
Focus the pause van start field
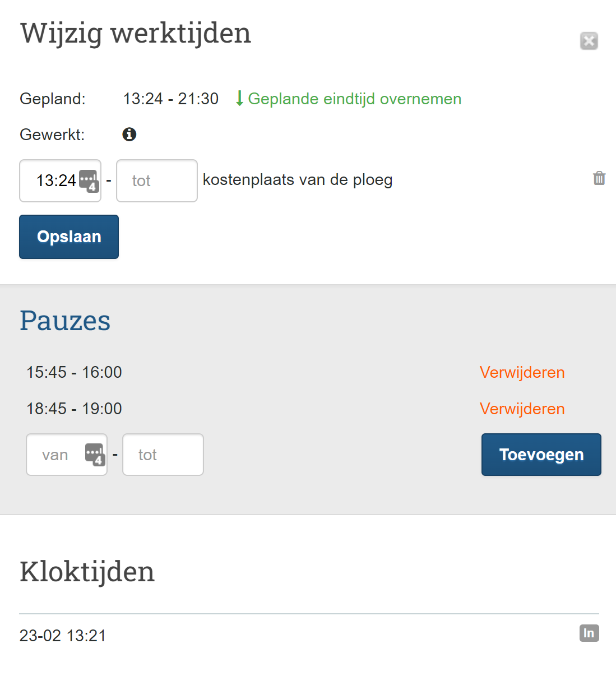pyautogui.click(x=56, y=455)
